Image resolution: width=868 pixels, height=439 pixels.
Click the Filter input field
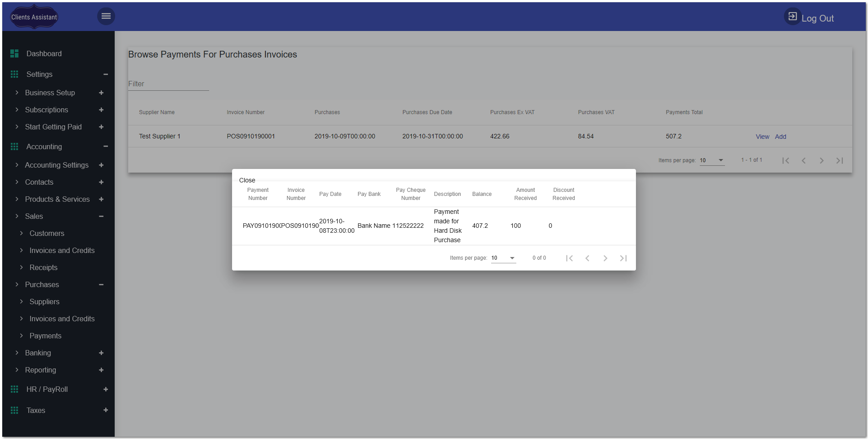[x=168, y=84]
